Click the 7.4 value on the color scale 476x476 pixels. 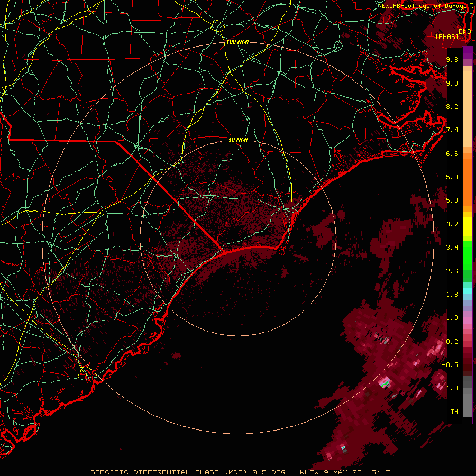point(452,130)
